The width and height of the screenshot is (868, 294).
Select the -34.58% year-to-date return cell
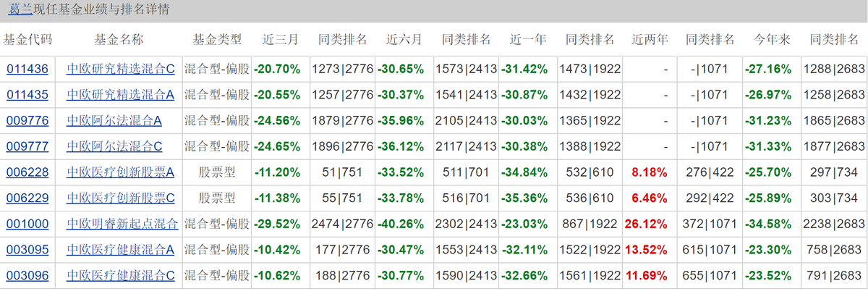pyautogui.click(x=772, y=224)
